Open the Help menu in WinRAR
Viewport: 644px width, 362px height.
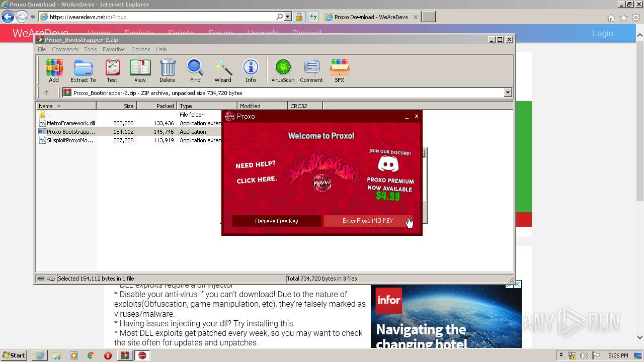(x=161, y=49)
